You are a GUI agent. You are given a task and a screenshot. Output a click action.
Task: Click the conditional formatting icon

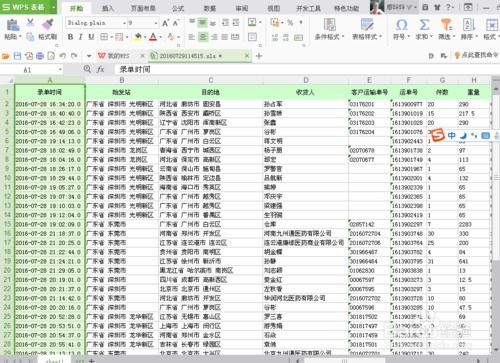[329, 24]
